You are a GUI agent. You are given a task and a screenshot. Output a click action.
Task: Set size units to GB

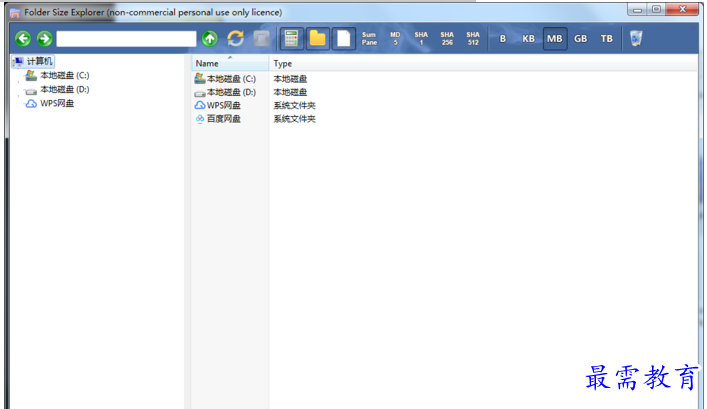(x=580, y=39)
